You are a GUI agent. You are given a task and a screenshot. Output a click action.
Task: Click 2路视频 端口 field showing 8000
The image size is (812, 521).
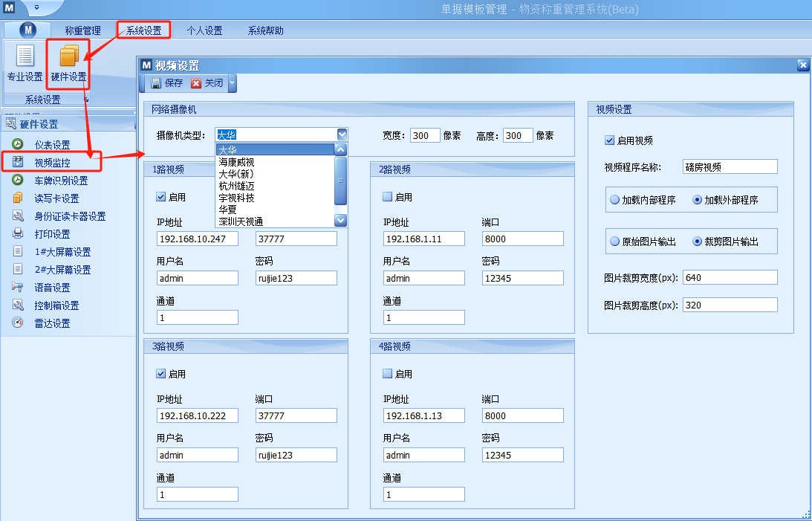click(x=522, y=239)
